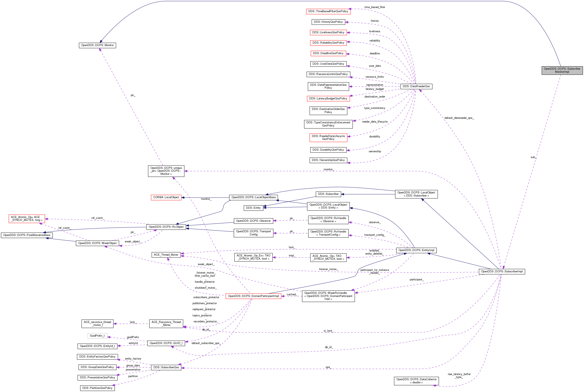Select OpenDDS::DCPS::WeakObject in the graph
584x392 pixels.
pos(98,243)
